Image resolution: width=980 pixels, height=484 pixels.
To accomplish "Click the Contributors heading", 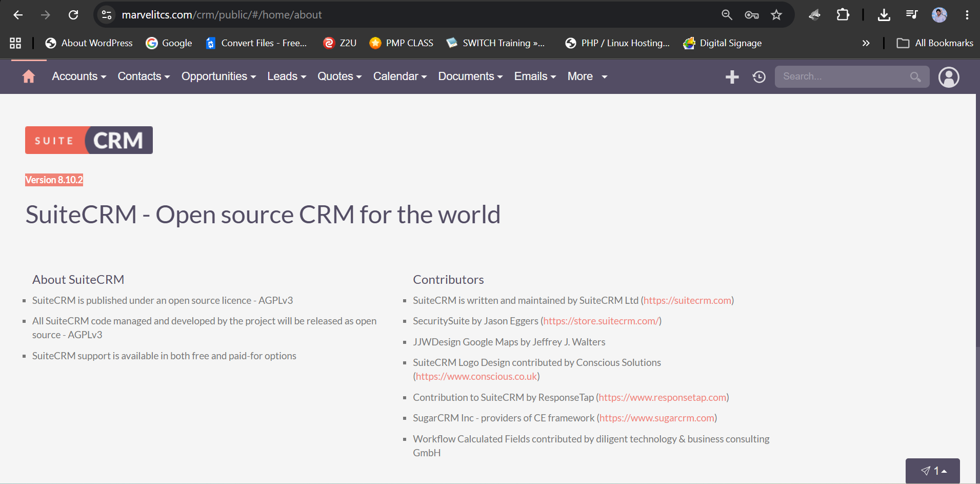I will pos(448,280).
